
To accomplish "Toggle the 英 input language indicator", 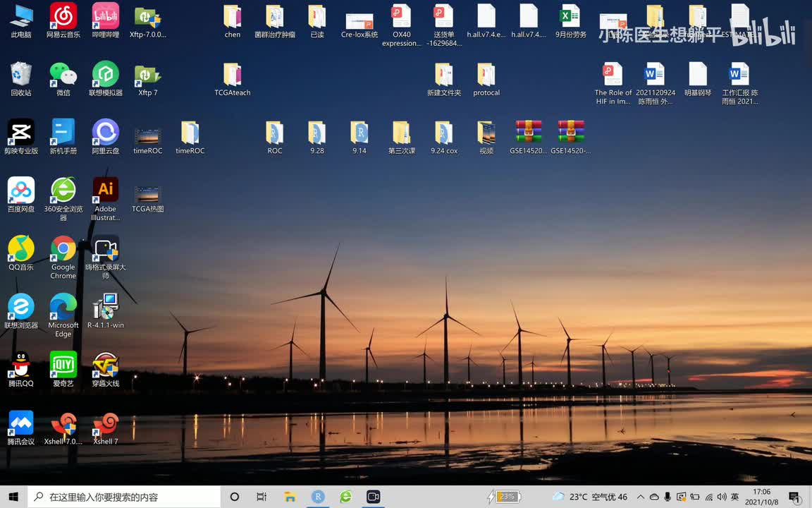I will [735, 497].
